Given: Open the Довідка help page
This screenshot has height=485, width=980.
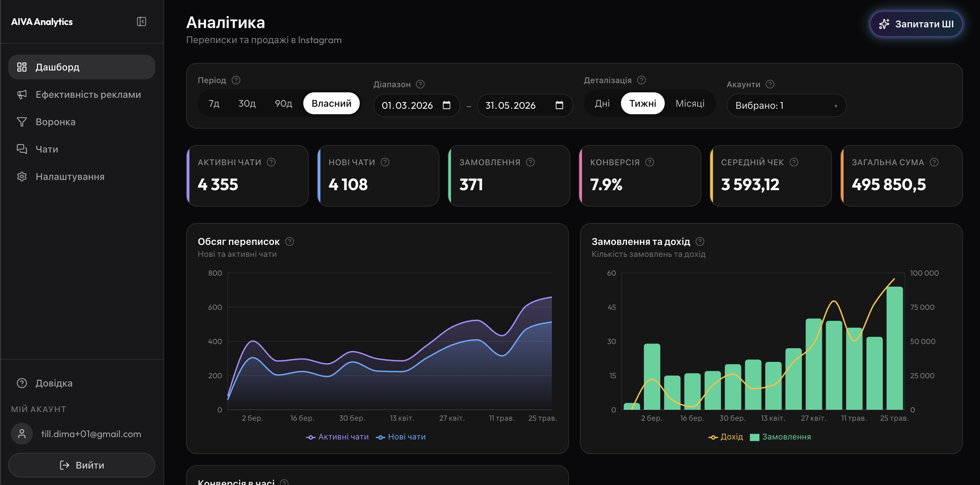Looking at the screenshot, I should pos(82,383).
